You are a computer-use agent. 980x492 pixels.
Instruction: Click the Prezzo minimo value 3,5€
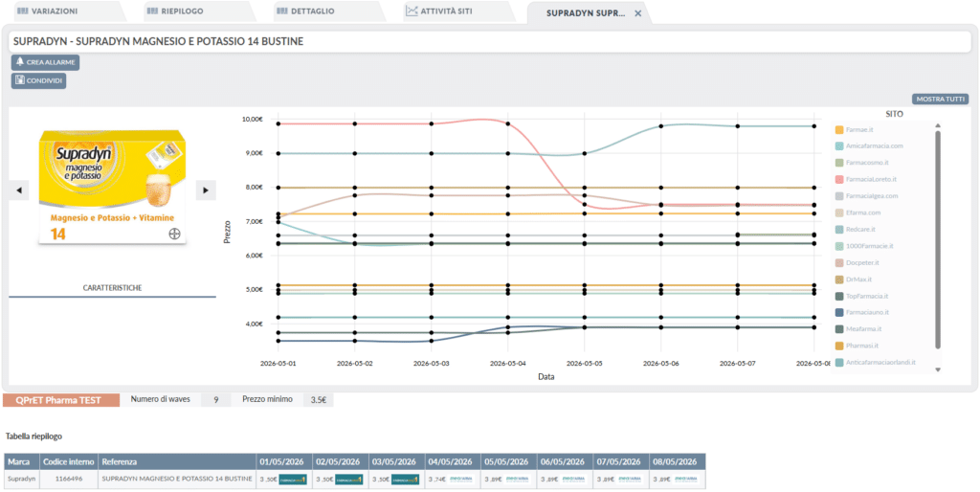(x=318, y=400)
